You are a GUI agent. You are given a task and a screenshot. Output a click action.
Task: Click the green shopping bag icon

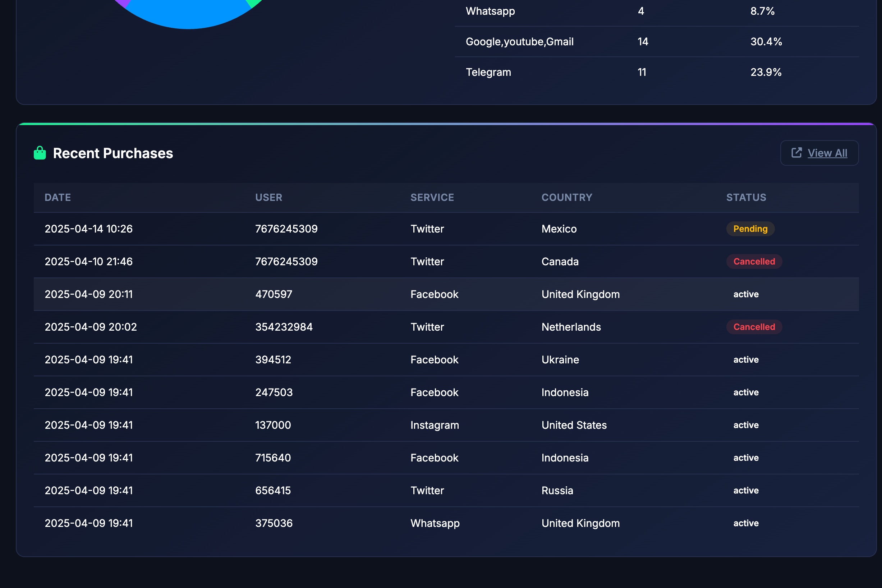pyautogui.click(x=40, y=153)
